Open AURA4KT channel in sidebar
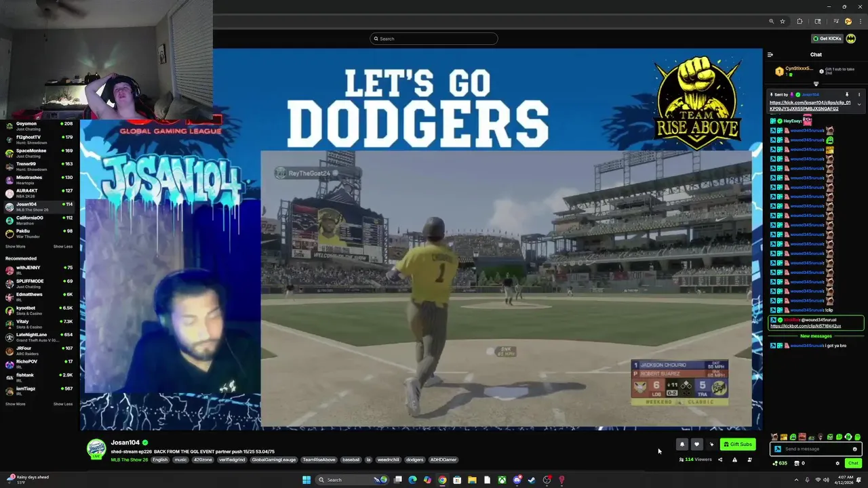 tap(39, 193)
